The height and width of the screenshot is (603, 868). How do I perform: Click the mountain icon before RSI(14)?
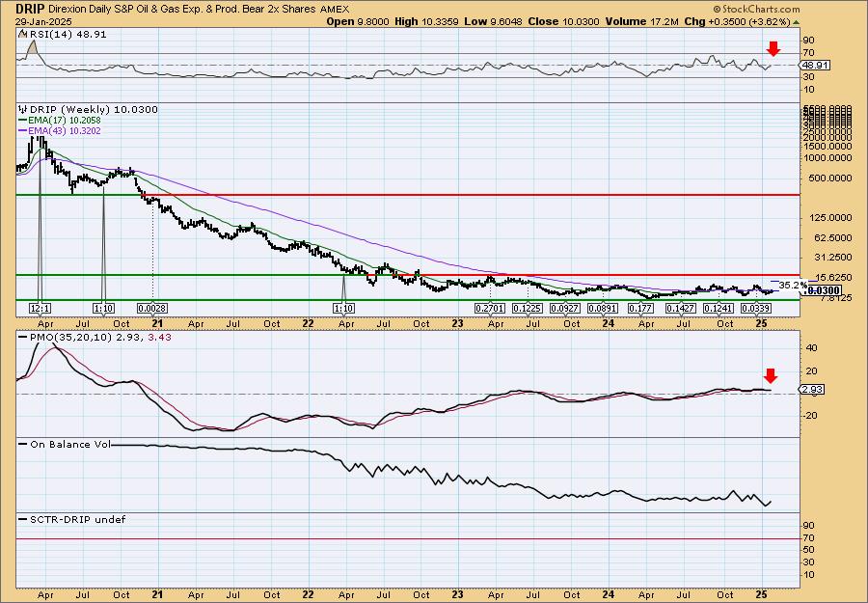pyautogui.click(x=22, y=34)
